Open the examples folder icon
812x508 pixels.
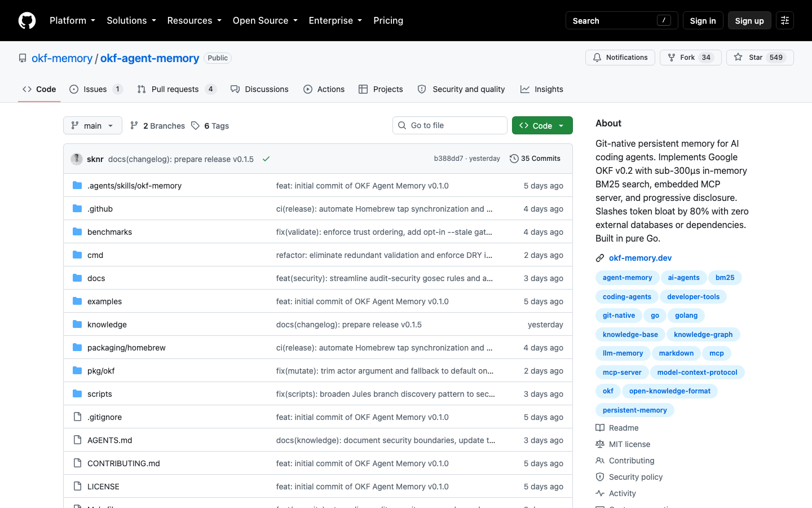[x=77, y=301]
